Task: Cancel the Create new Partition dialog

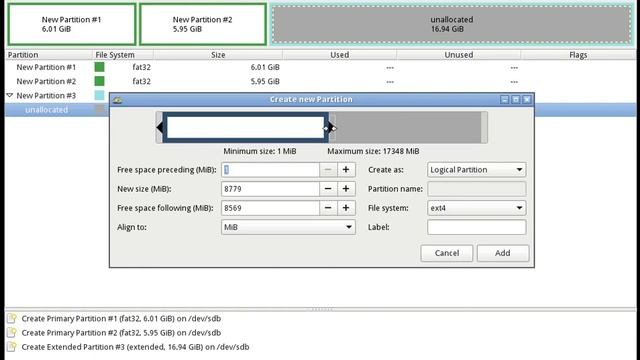Action: (447, 253)
